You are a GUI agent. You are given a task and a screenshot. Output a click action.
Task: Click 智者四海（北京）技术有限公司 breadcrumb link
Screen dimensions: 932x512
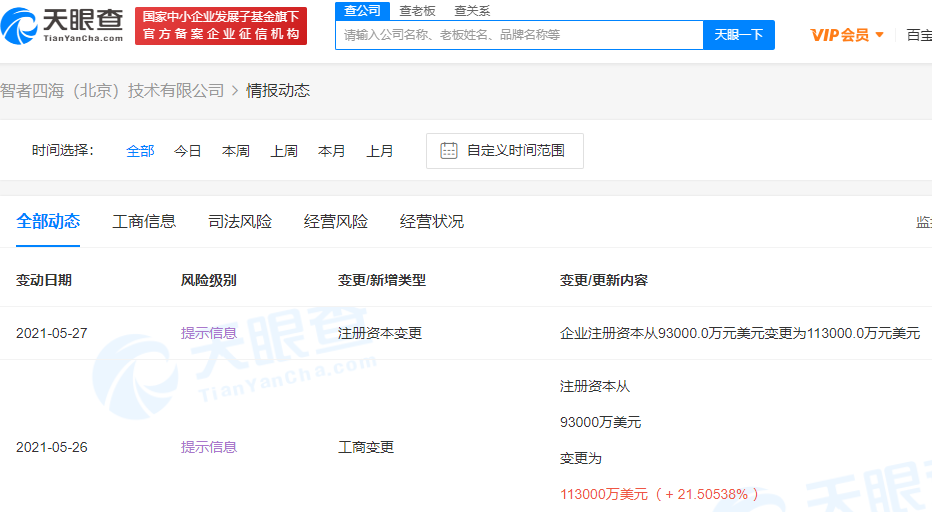tap(112, 91)
